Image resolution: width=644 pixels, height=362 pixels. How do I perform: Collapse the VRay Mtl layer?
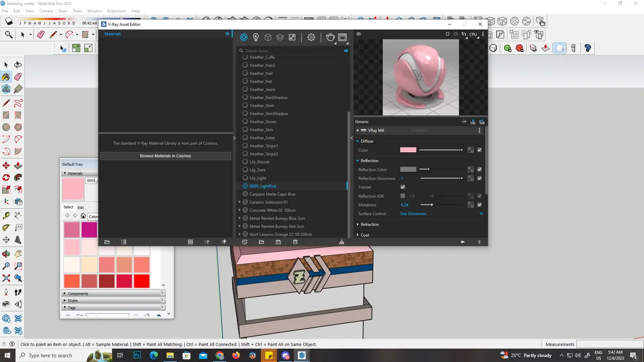[x=358, y=130]
